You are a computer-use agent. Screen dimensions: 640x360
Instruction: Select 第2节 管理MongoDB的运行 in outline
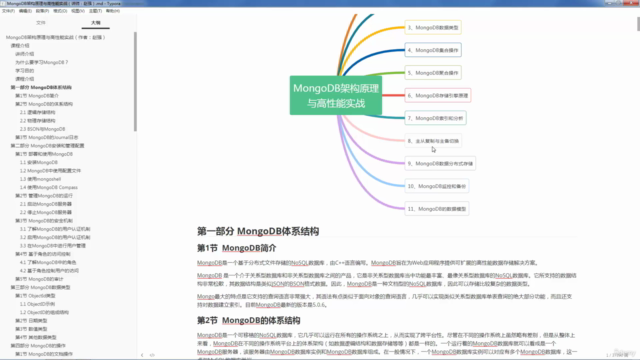pos(44,196)
